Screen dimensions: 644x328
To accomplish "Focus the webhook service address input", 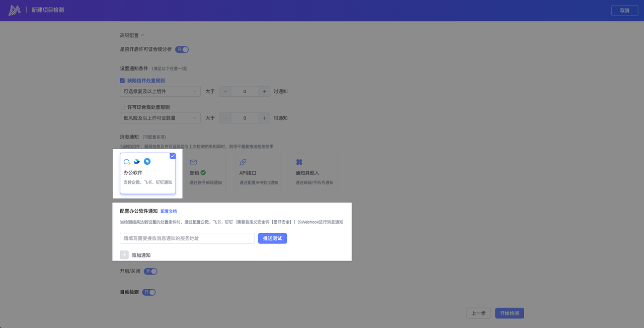I will [187, 238].
